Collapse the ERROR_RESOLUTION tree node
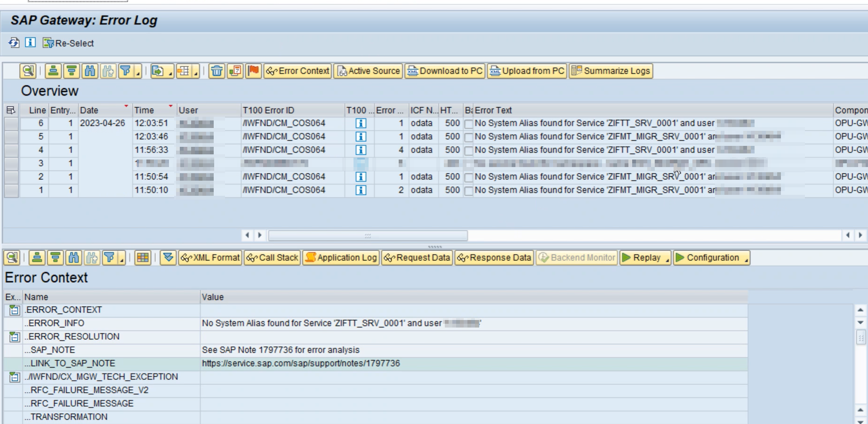The width and height of the screenshot is (868, 424). tap(15, 337)
